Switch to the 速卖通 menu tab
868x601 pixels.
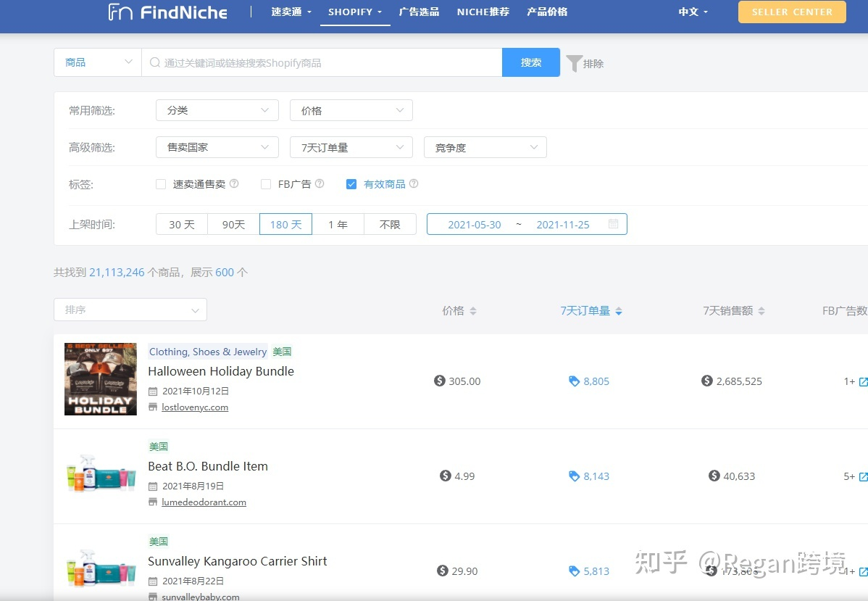click(286, 12)
